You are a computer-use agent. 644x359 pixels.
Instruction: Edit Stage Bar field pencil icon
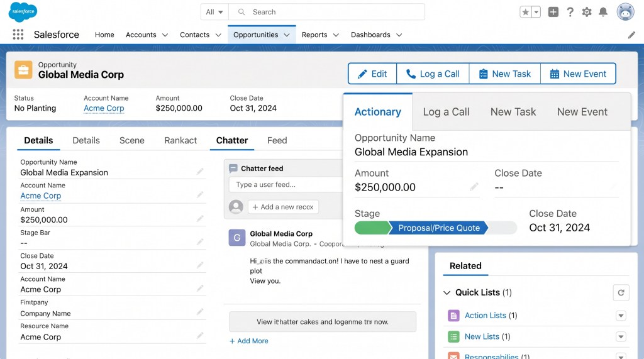(200, 242)
